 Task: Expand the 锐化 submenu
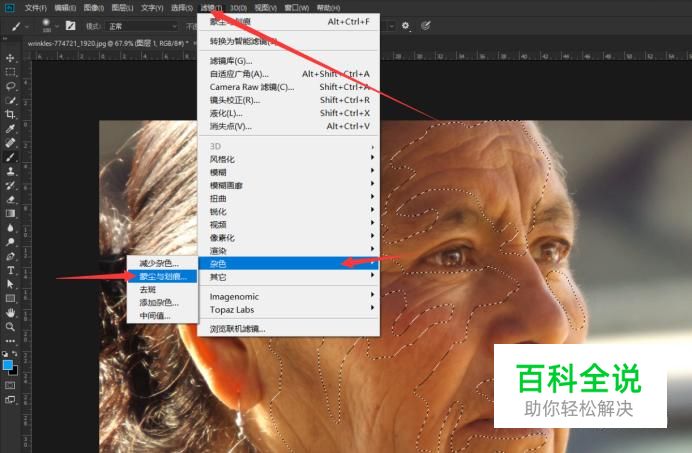coord(289,211)
